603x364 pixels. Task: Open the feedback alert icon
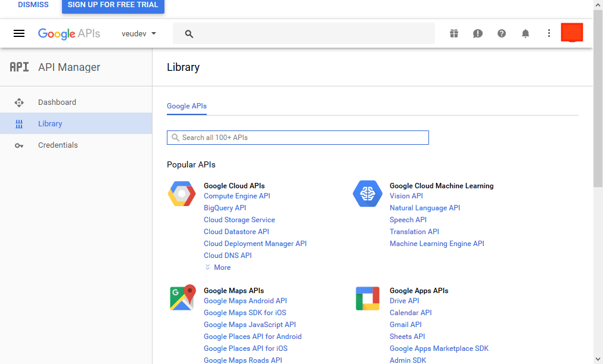(x=478, y=34)
